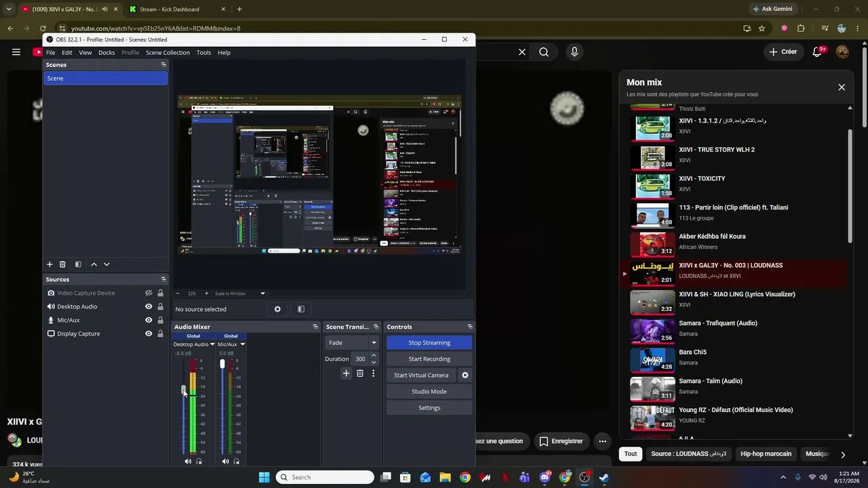Open source filters icon next to the gear
868x488 pixels.
click(301, 309)
